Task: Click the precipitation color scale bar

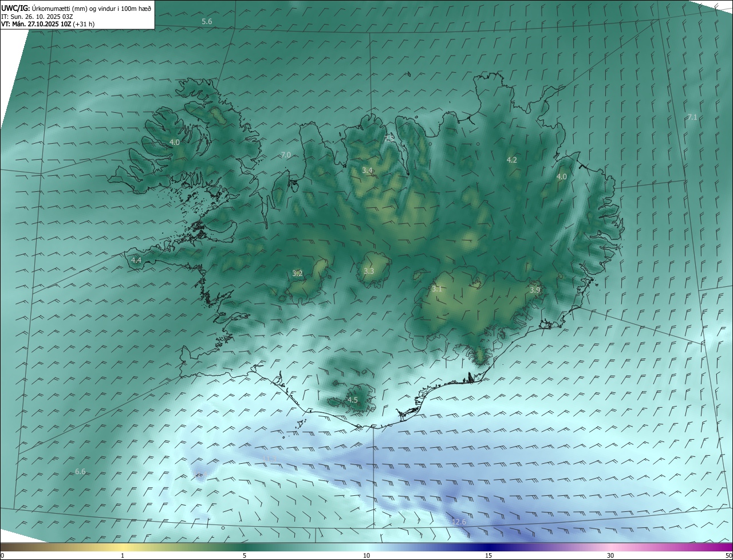Action: [x=366, y=547]
